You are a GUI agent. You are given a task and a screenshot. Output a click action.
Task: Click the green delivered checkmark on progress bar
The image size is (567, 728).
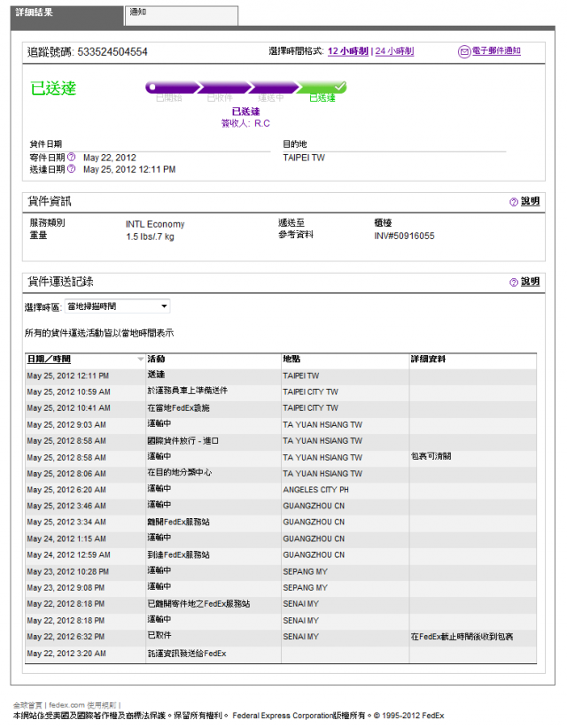click(340, 86)
